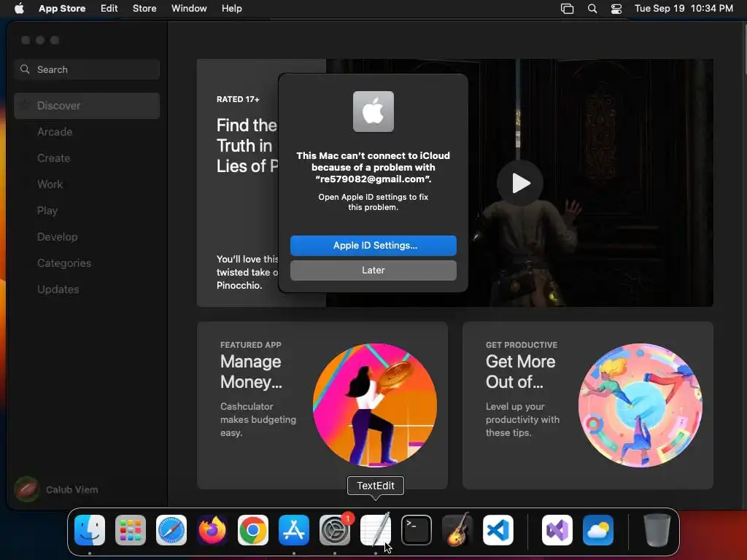The width and height of the screenshot is (747, 560).
Task: Click the Calub Viem account name
Action: pyautogui.click(x=72, y=489)
